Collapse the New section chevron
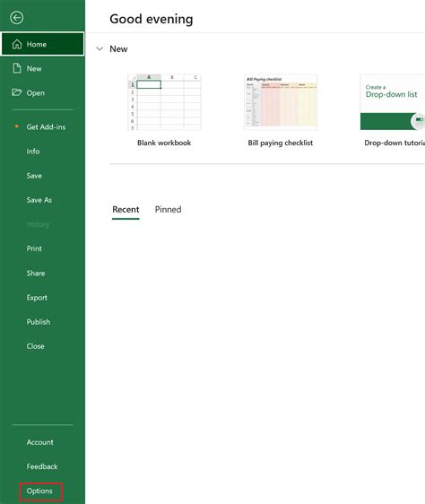Image resolution: width=425 pixels, height=504 pixels. coord(100,48)
